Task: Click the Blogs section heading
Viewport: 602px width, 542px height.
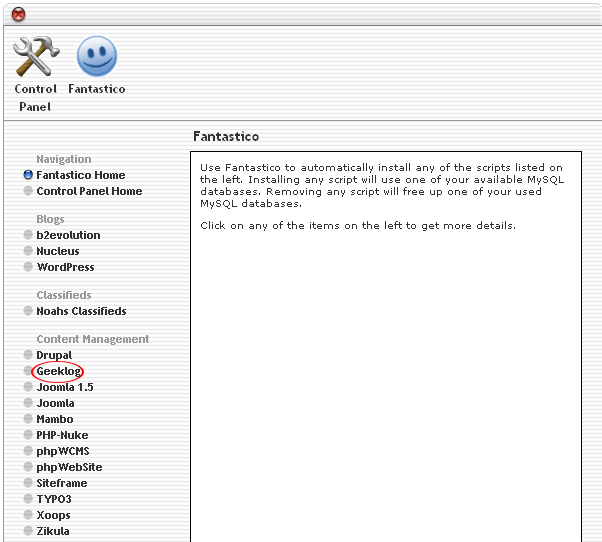Action: [50, 219]
